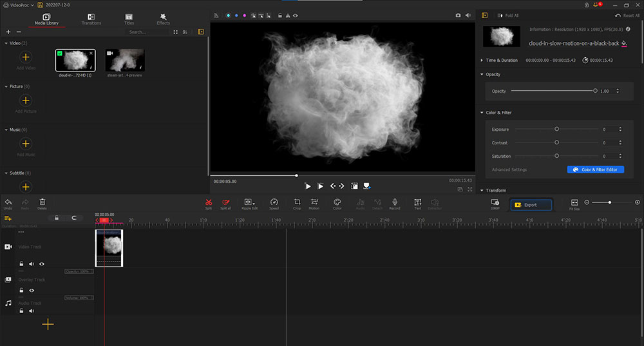This screenshot has width=644, height=346.
Task: Click the Undo arrow
Action: (x=8, y=204)
